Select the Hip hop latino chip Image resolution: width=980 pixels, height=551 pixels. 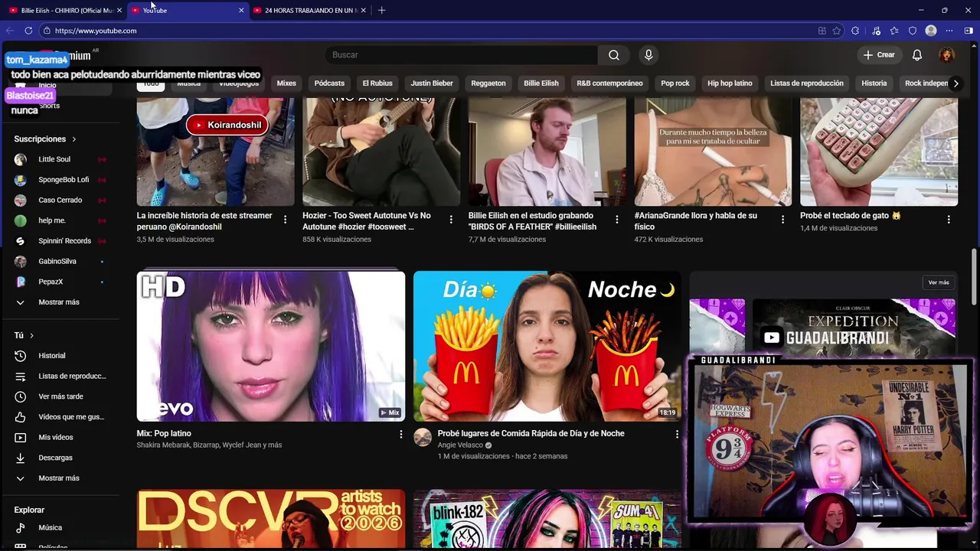coord(730,83)
